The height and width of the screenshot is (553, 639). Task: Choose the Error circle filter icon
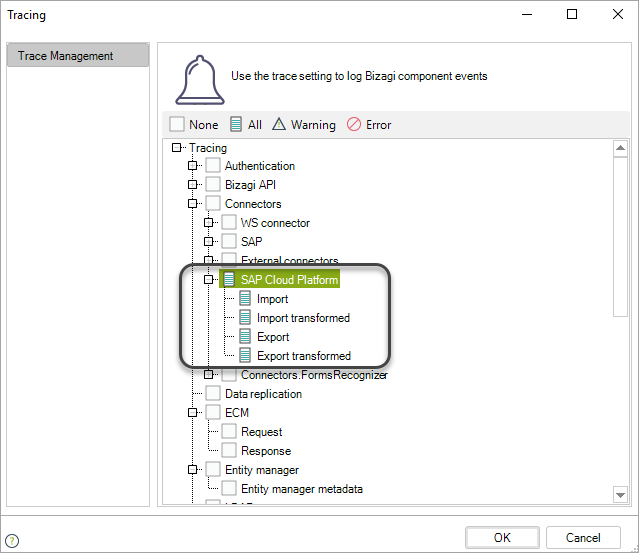(354, 125)
